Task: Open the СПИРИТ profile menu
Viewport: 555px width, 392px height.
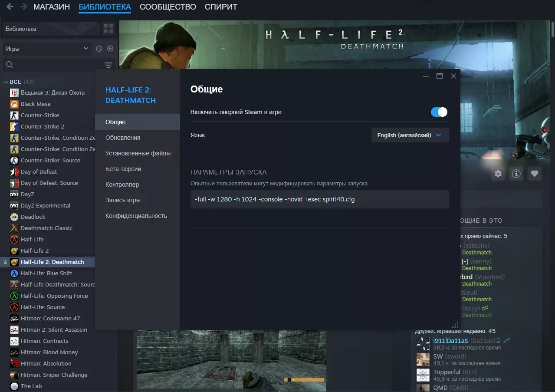Action: (x=221, y=7)
